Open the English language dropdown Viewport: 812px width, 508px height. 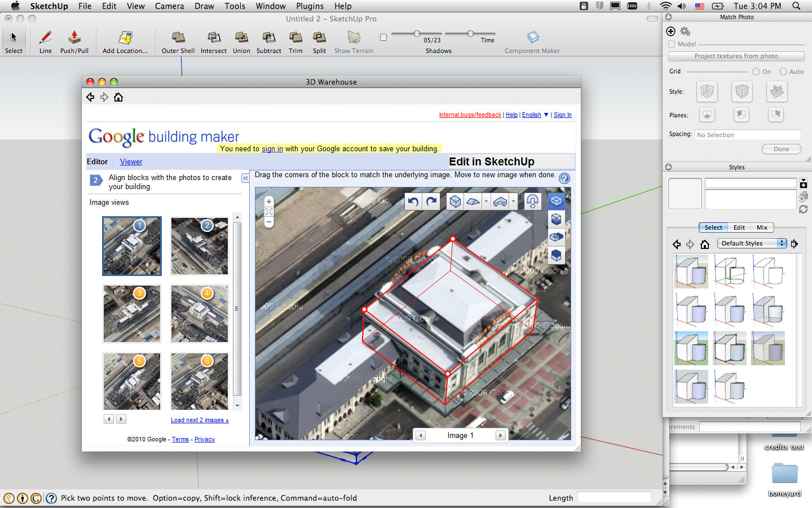tap(535, 115)
